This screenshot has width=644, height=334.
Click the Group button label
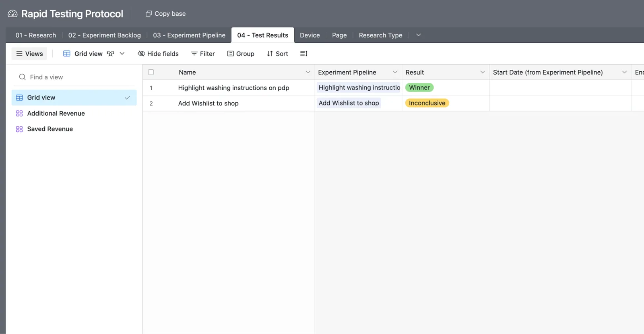point(245,54)
